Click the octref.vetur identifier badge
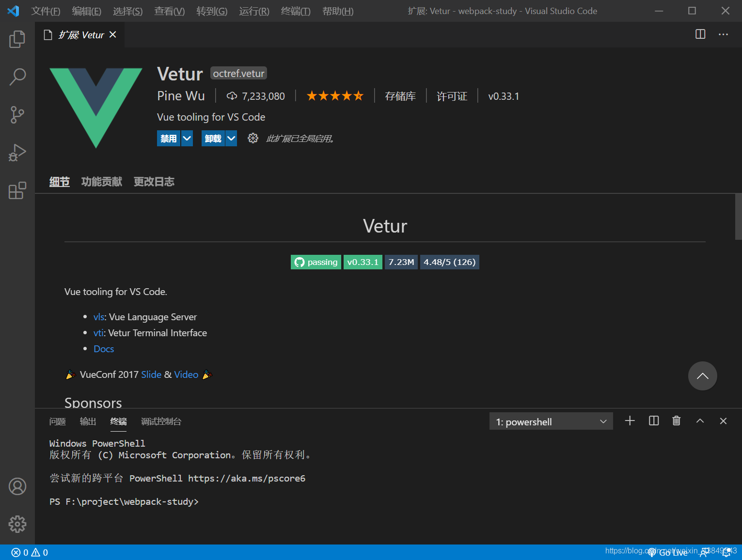This screenshot has height=560, width=742. [239, 73]
